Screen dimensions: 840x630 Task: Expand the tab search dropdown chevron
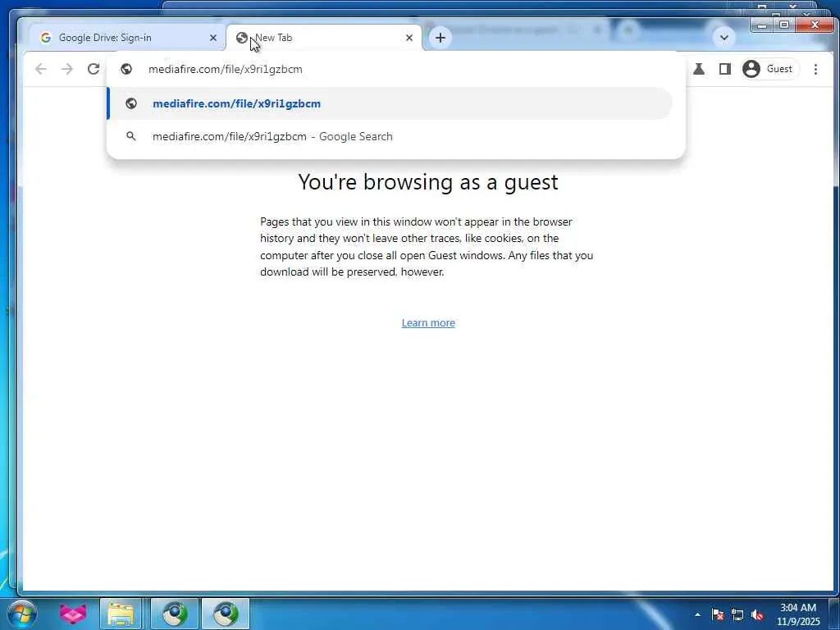click(x=724, y=38)
